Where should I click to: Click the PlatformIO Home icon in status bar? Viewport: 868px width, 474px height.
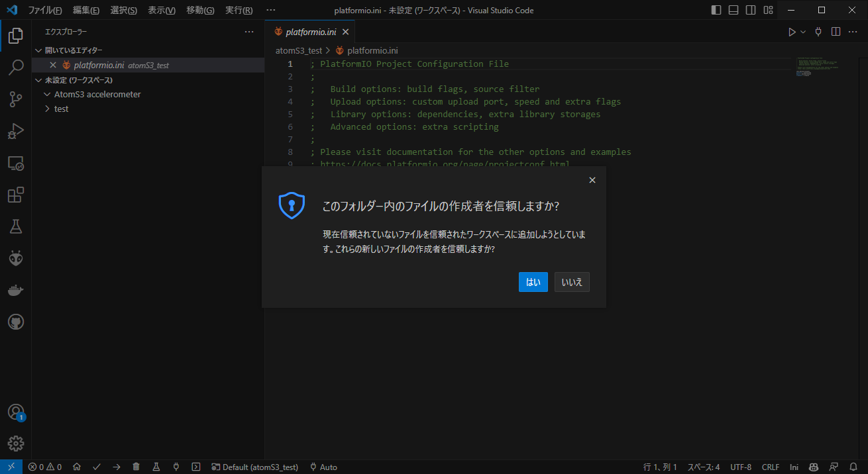pos(77,467)
